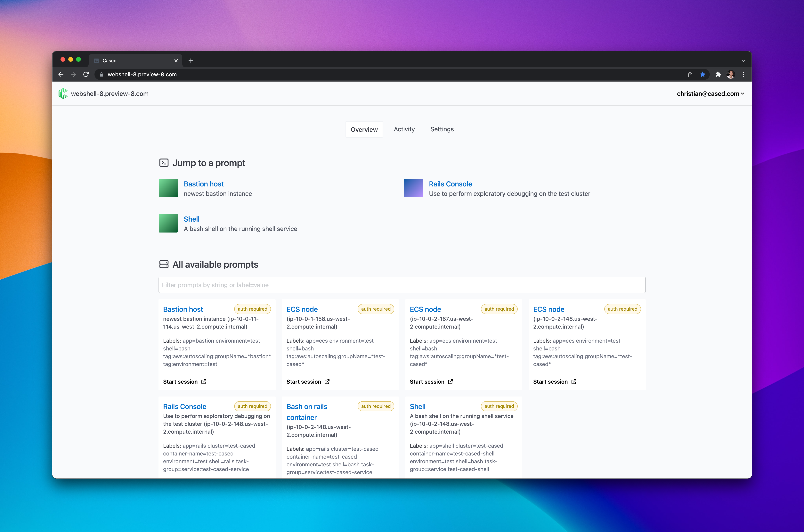Click external-link icon for ECS ip-10-0-2-167 session

tap(451, 382)
